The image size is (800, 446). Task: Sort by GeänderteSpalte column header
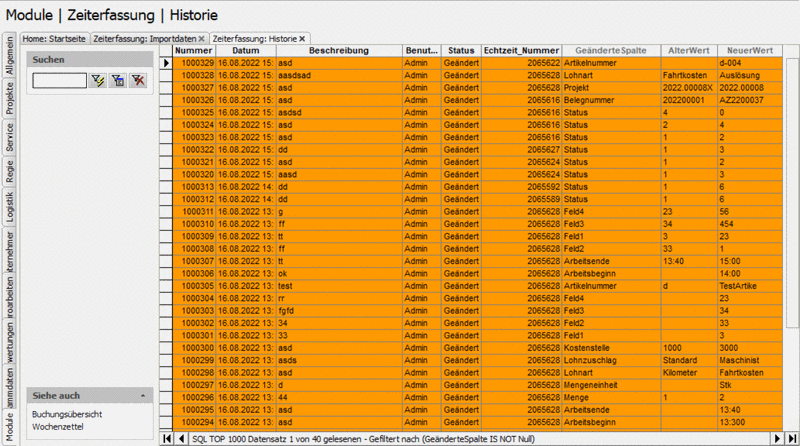(x=611, y=51)
